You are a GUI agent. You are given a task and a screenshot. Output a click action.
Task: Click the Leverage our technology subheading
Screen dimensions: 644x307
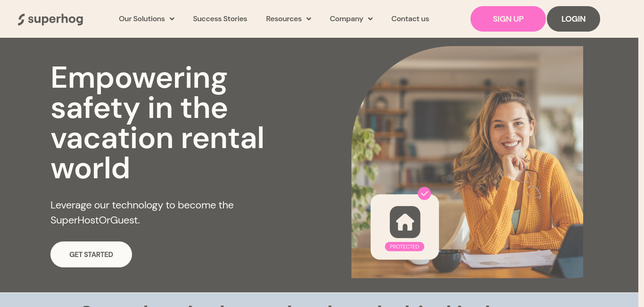click(x=142, y=212)
